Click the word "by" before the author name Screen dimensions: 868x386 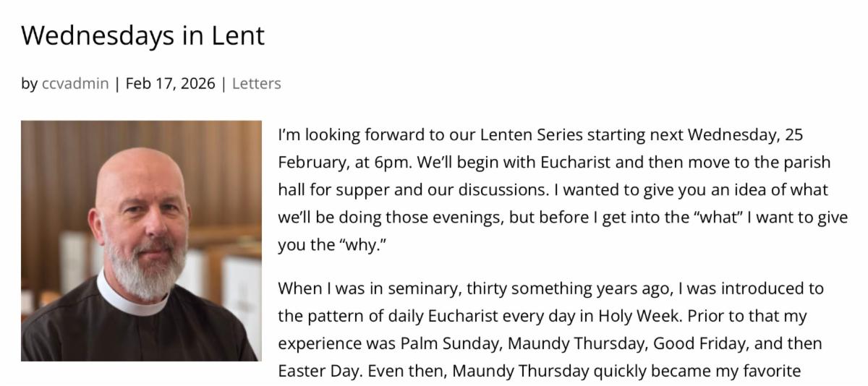coord(29,84)
